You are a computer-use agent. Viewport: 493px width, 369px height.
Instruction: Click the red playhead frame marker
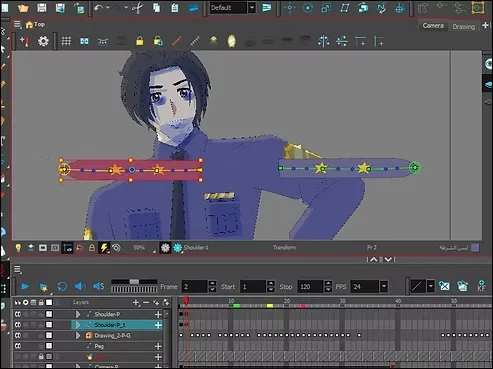pos(186,301)
